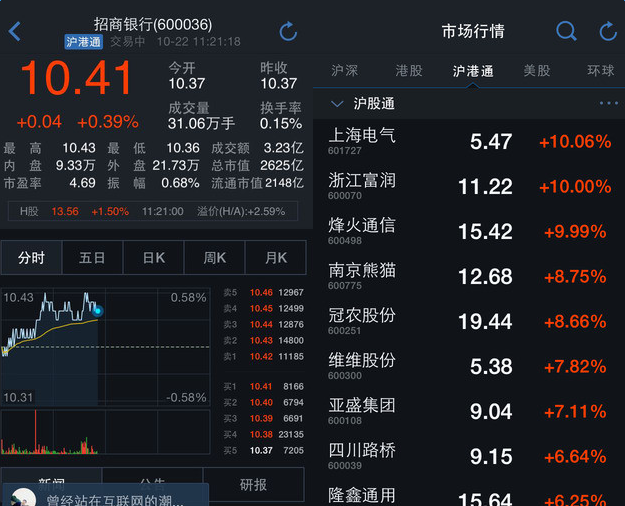Tap the 买1 10.41 order book row
625x506 pixels.
[x=263, y=386]
